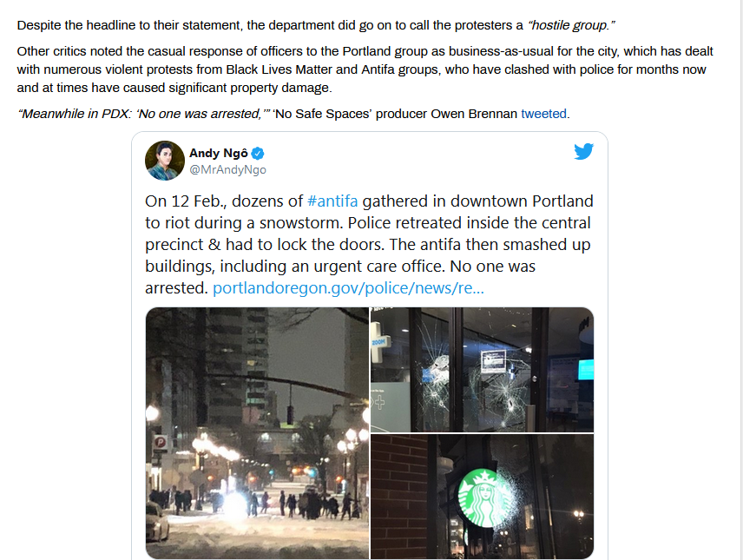
Task: Follow the blue "tweeted" hyperlink
Action: [543, 114]
